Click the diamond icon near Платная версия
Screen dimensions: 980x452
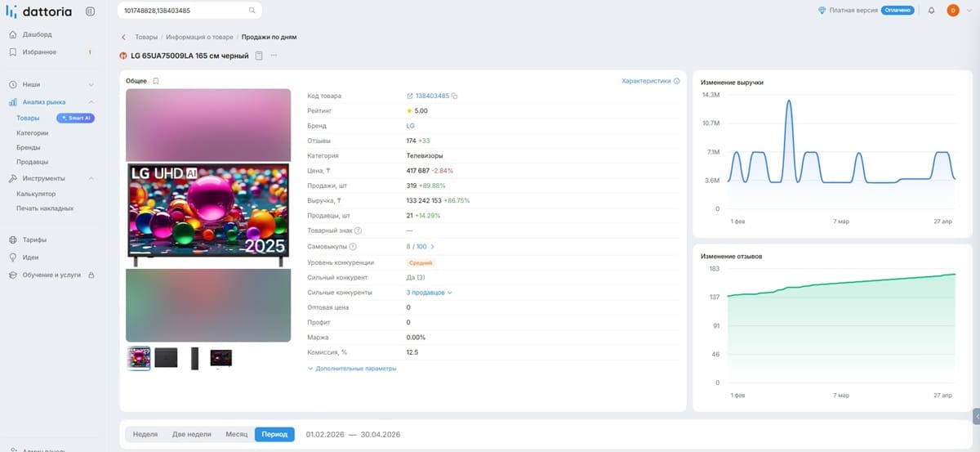[x=822, y=11]
